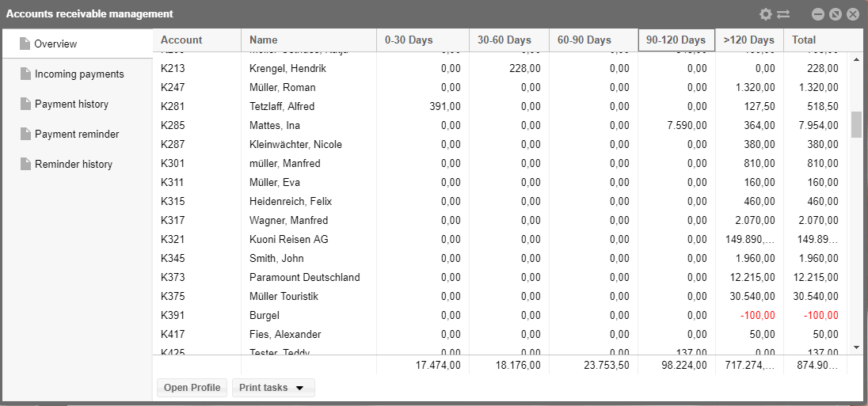Click the 23.753,50 column sum
This screenshot has height=406, width=868.
click(x=607, y=365)
